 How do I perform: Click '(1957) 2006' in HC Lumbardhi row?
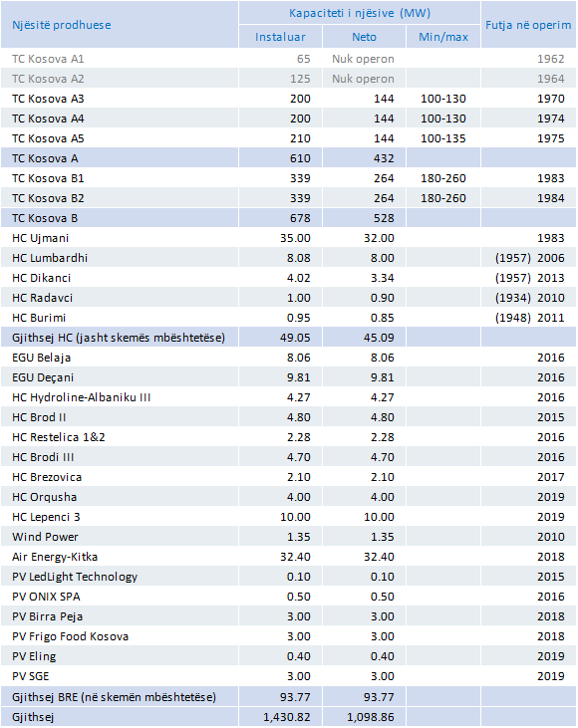(x=530, y=258)
